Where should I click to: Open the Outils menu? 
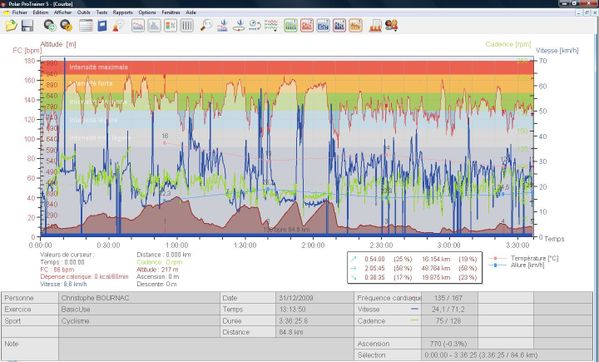coord(84,12)
